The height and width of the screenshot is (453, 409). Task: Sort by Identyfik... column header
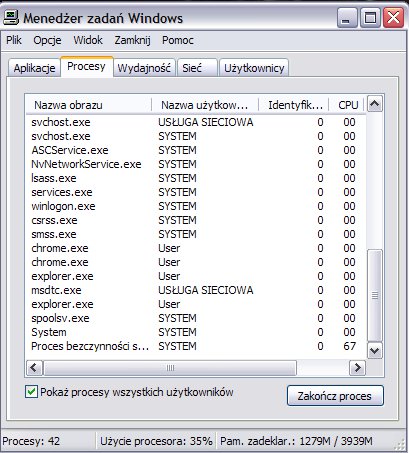[294, 105]
